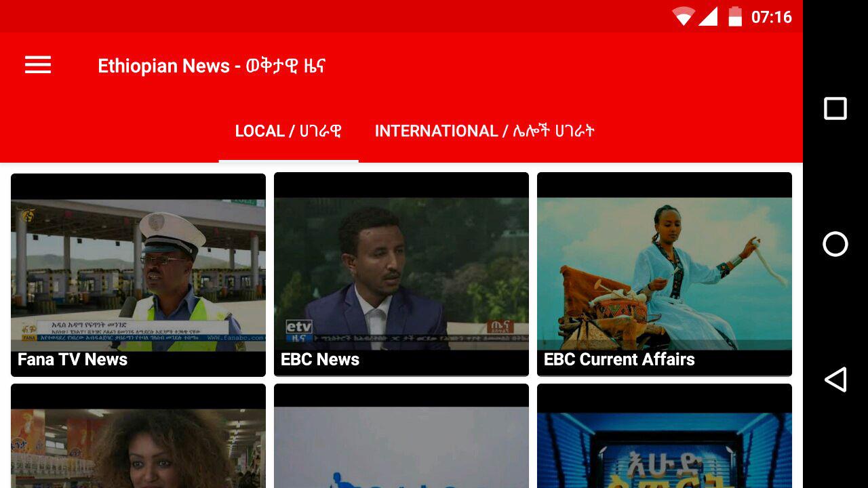Open the curly-haired woman video card

tap(138, 436)
